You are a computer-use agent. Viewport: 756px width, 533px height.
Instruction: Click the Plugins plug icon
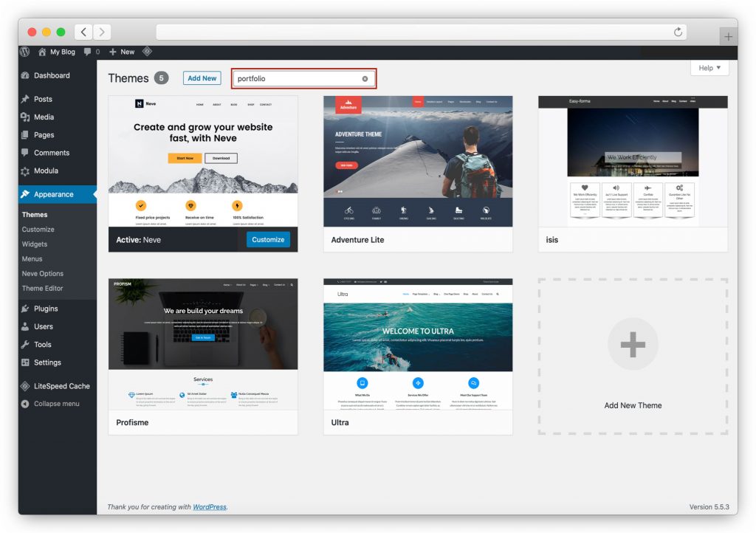click(x=25, y=309)
